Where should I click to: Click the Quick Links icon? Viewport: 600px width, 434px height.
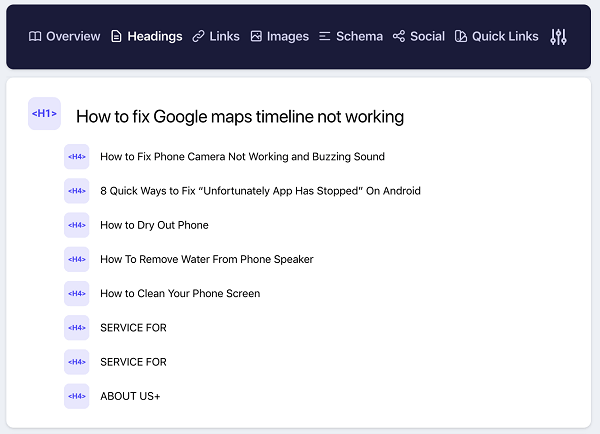point(461,36)
